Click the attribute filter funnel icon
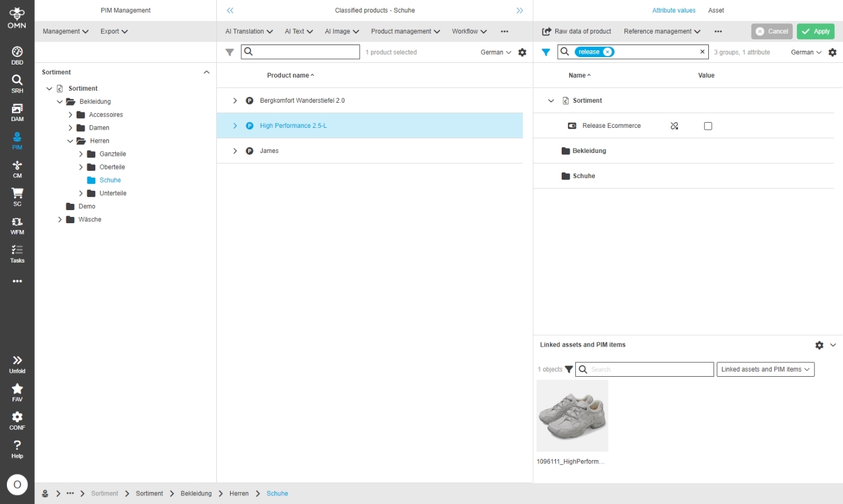Image resolution: width=843 pixels, height=504 pixels. 546,52
